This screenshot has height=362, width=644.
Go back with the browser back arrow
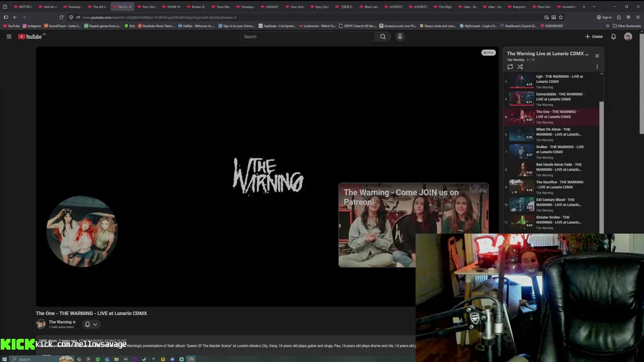pos(15,17)
